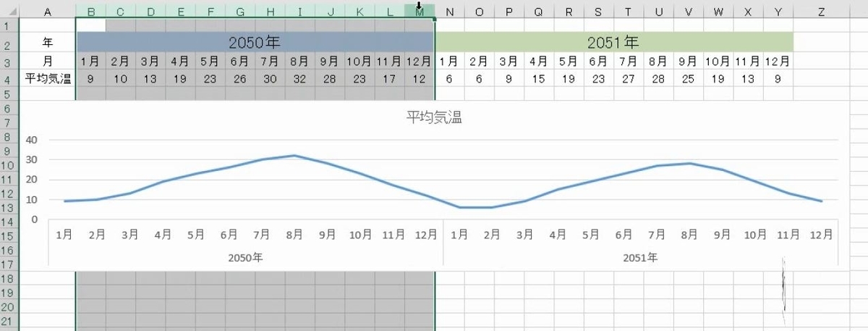The width and height of the screenshot is (868, 331).
Task: Select cell I4 with value 32
Action: pyautogui.click(x=299, y=77)
